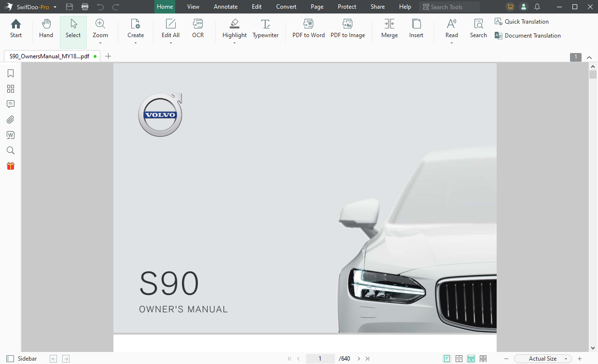The width and height of the screenshot is (598, 364).
Task: Click the Save icon in title bar
Action: tap(70, 7)
